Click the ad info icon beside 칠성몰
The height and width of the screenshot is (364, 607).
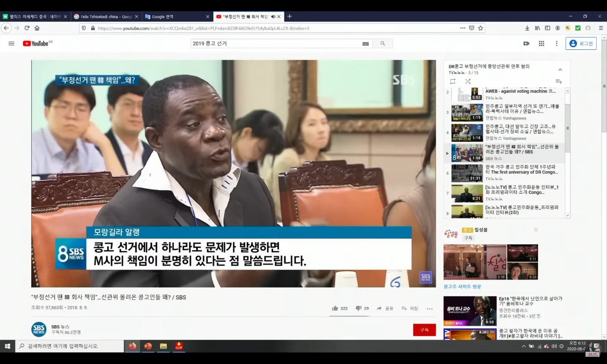(536, 230)
